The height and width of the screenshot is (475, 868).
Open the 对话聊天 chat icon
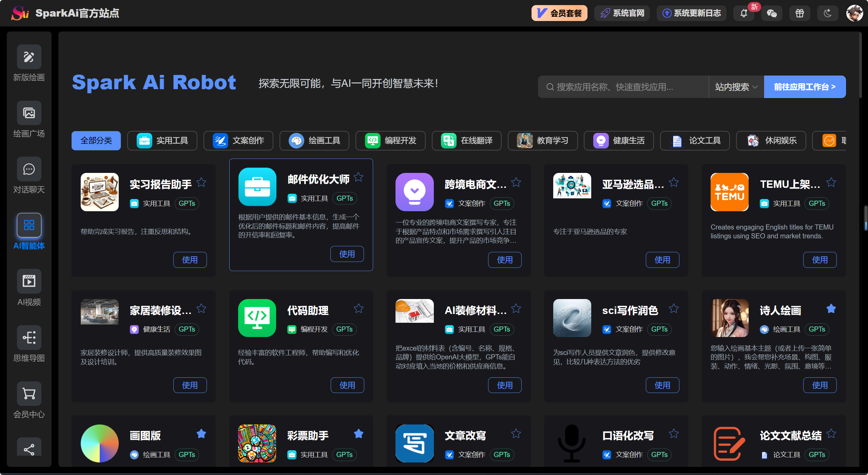29,169
